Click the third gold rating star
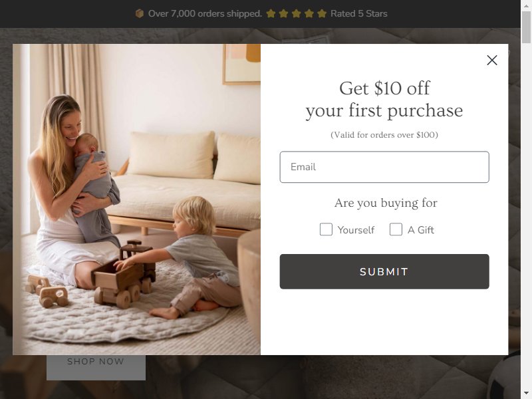Image resolution: width=532 pixels, height=399 pixels. pyautogui.click(x=296, y=13)
